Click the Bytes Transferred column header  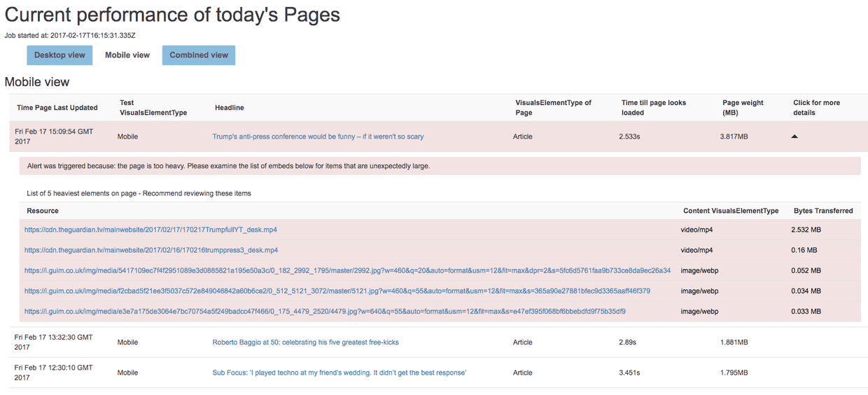pyautogui.click(x=822, y=211)
